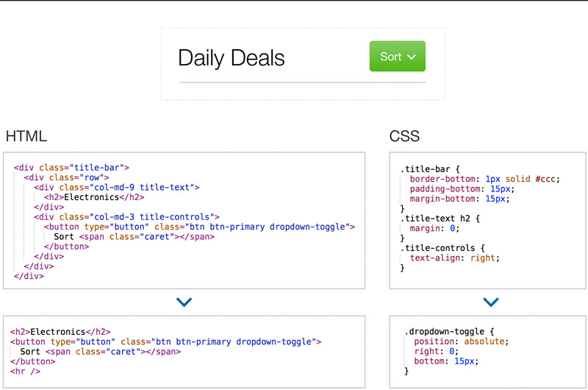Open the green Sort dropdown button
This screenshot has width=588, height=390.
(x=397, y=57)
